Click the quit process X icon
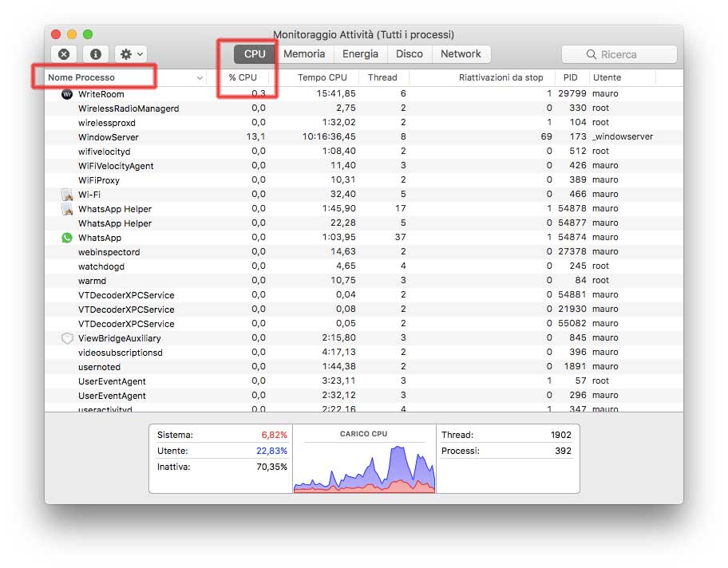Image resolution: width=728 pixels, height=568 pixels. pyautogui.click(x=64, y=54)
